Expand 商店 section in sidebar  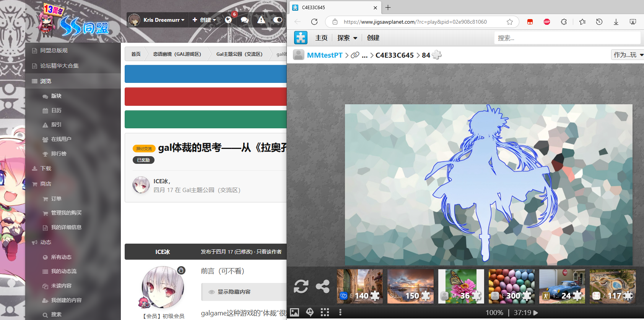(46, 184)
